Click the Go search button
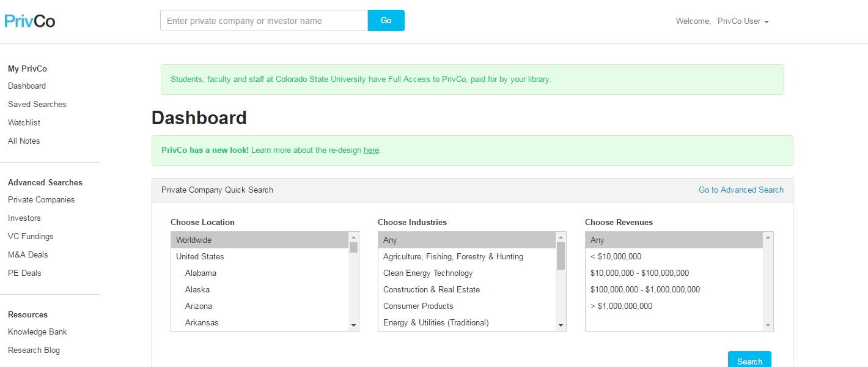The width and height of the screenshot is (868, 367). tap(386, 20)
